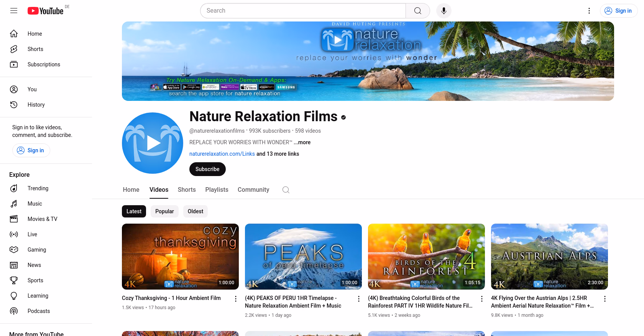The image size is (644, 336).
Task: Open Shorts in sidebar
Action: (46, 49)
